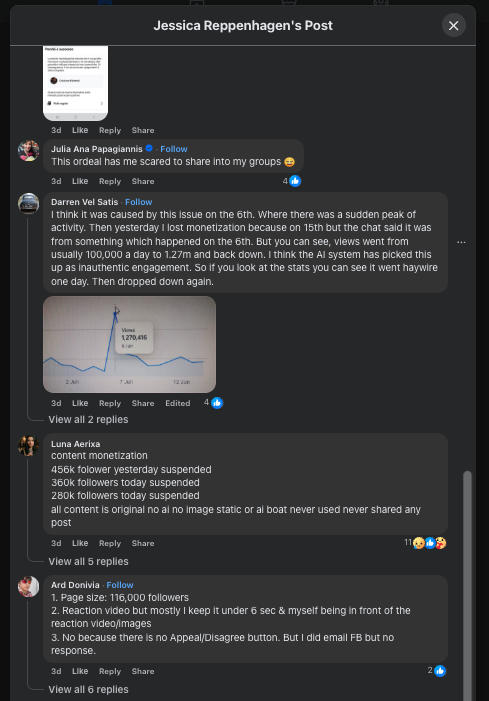Screen dimensions: 489x701
Task: Open views chart image in Darren's comment
Action: click(x=130, y=344)
